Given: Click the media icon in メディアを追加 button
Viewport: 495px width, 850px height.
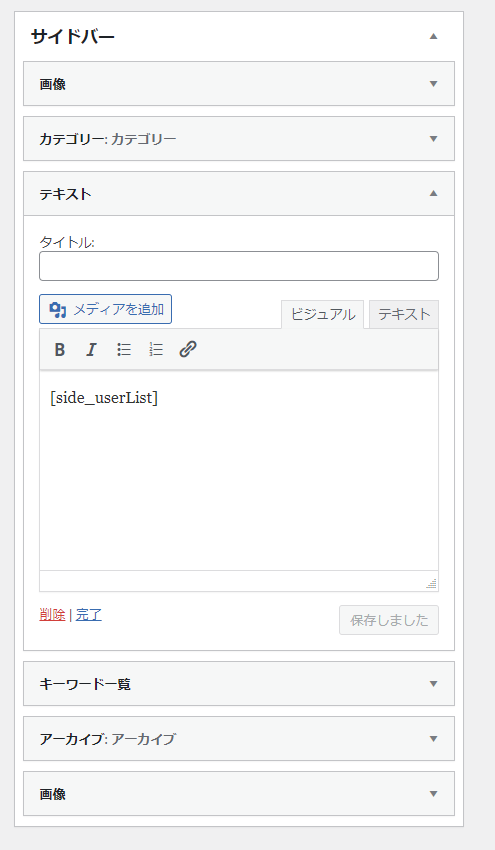Looking at the screenshot, I should click(x=57, y=310).
